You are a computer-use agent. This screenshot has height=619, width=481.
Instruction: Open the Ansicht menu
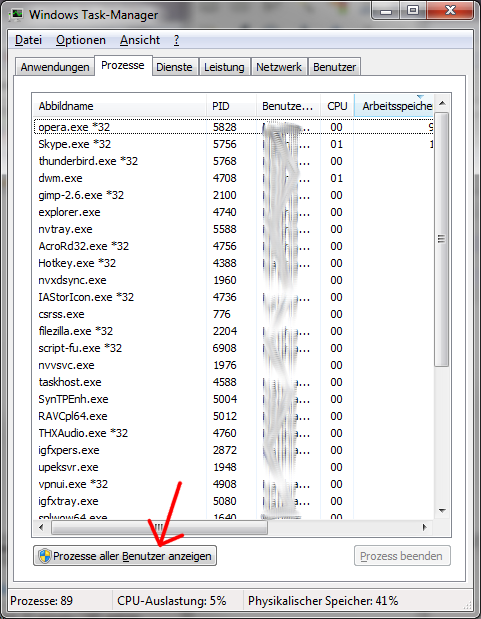point(140,40)
